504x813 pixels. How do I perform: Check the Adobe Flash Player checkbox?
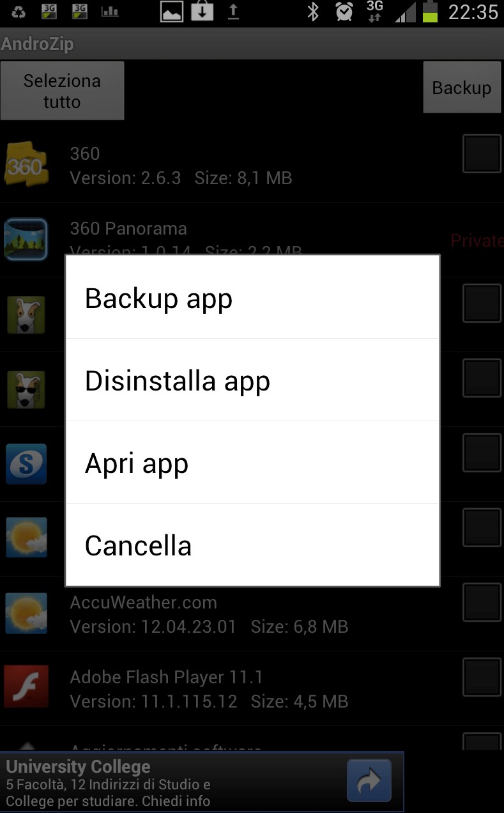point(482,677)
